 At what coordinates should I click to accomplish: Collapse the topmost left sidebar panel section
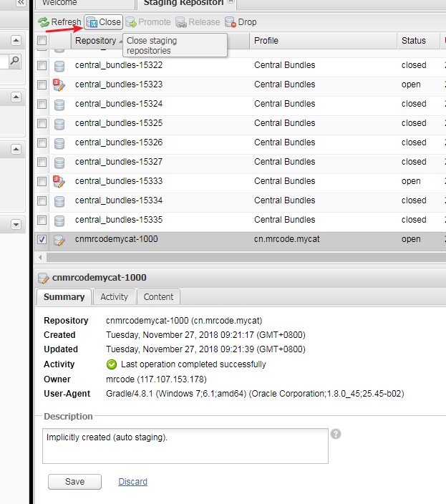pyautogui.click(x=16, y=41)
